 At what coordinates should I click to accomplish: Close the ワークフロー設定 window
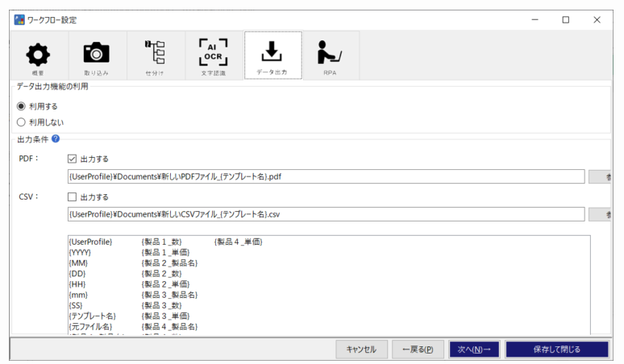point(597,20)
